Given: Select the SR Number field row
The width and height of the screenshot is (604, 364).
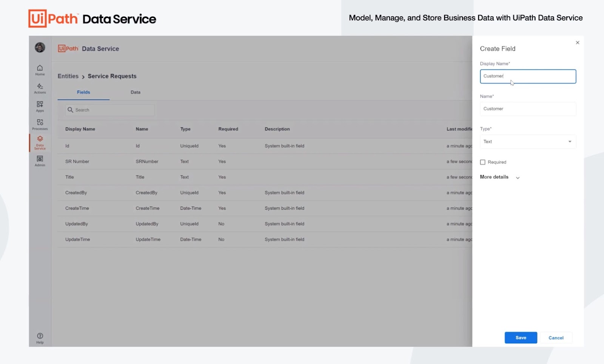Looking at the screenshot, I should tap(265, 161).
